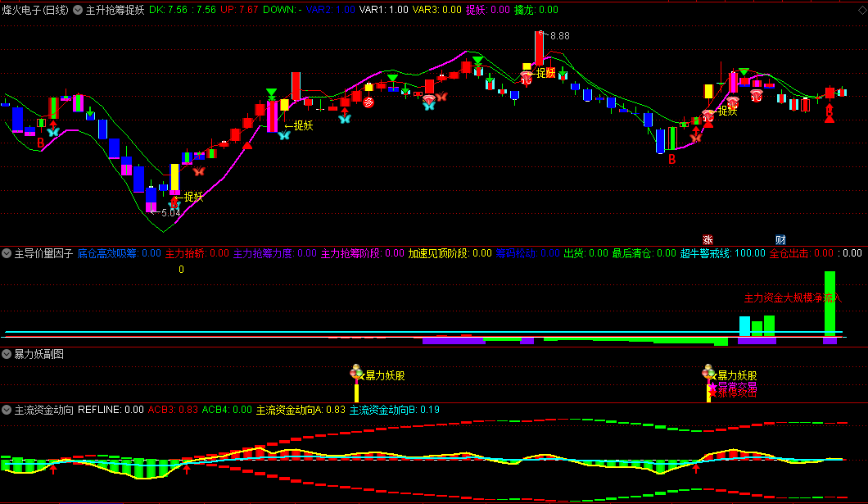This screenshot has width=868, height=504.
Task: Click the 8.88 high price label
Action: click(559, 36)
